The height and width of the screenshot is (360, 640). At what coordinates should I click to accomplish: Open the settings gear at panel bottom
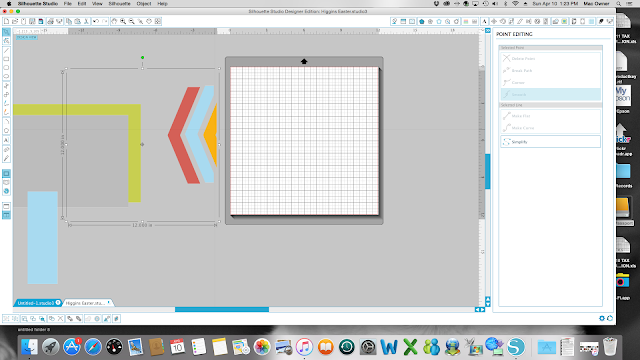click(x=602, y=318)
